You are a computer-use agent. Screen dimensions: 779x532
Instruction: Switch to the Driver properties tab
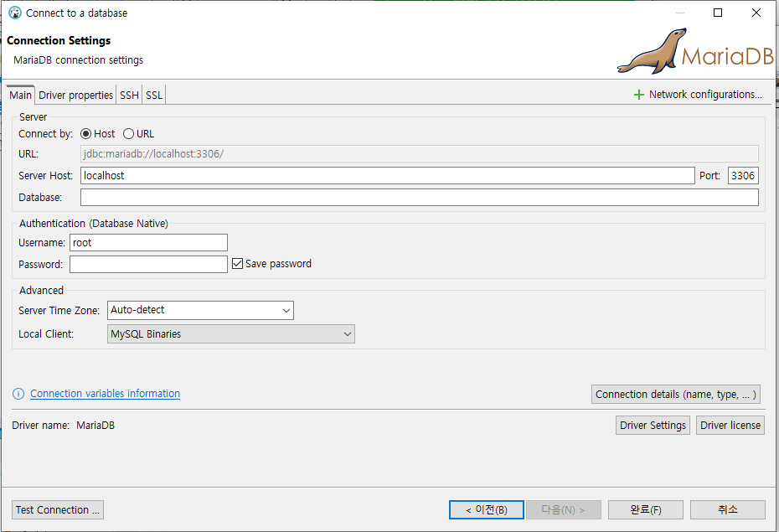pos(75,95)
